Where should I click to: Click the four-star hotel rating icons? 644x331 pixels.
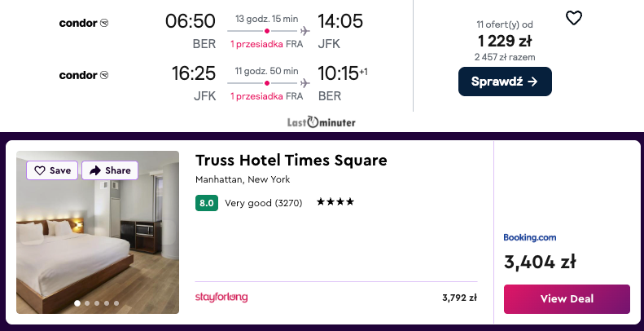point(335,202)
